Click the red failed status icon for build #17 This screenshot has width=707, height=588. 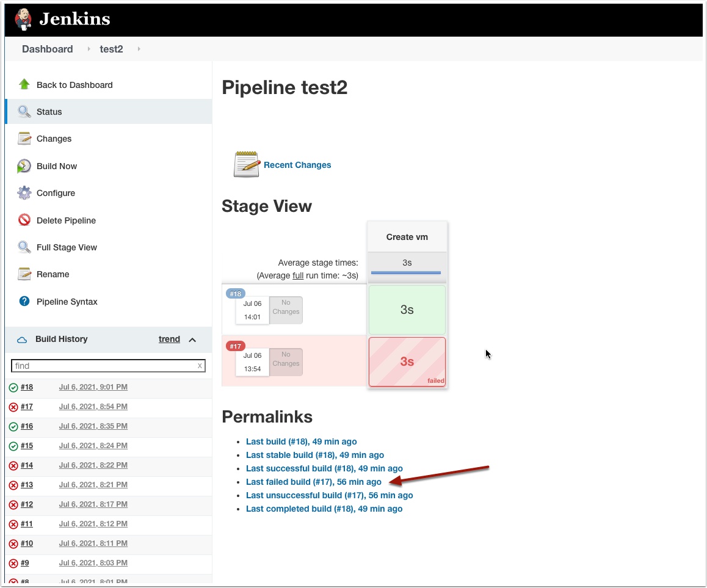(13, 407)
